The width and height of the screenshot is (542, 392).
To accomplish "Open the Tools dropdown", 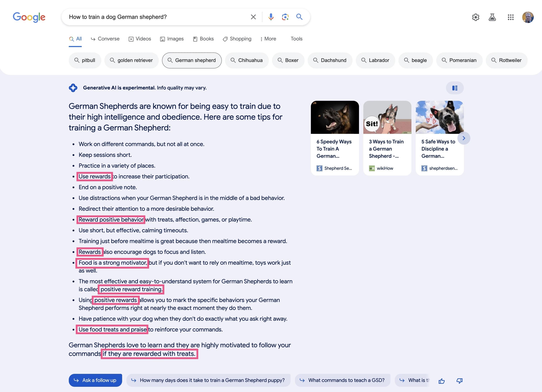I will [x=296, y=39].
